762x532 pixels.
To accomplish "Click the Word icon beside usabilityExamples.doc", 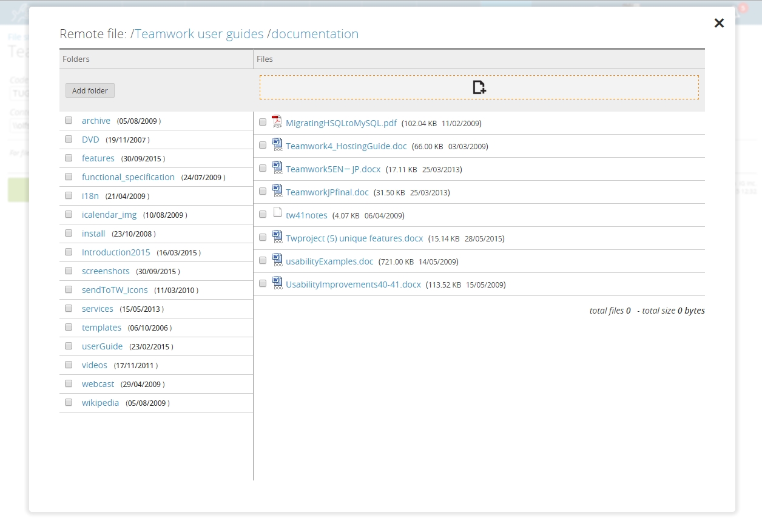I will point(277,260).
